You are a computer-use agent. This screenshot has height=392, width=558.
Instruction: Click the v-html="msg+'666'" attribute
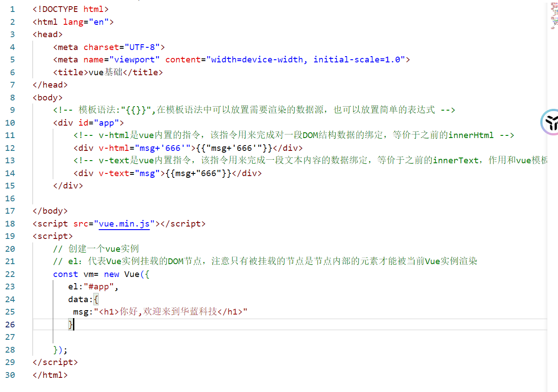tap(145, 148)
